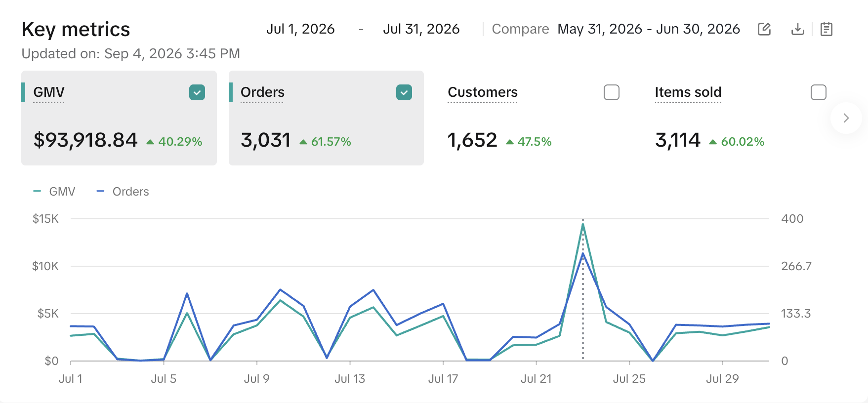Download the key metrics report
Viewport: 868px width, 403px height.
(798, 29)
